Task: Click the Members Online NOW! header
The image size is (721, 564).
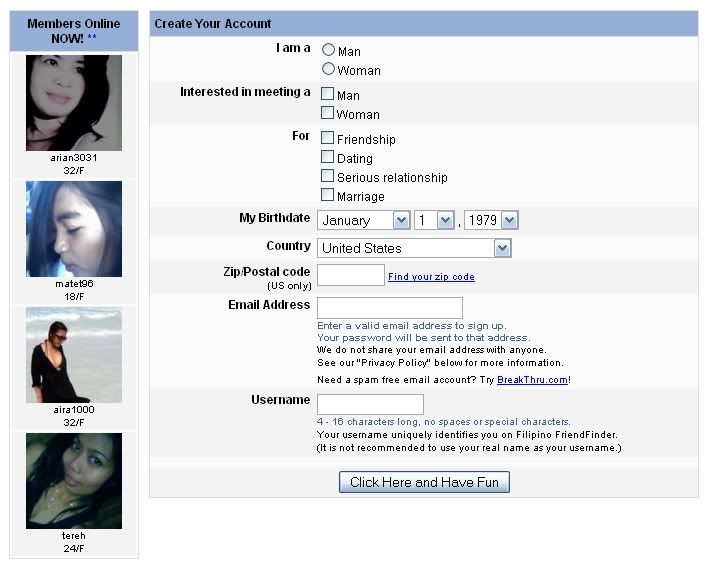Action: 75,31
